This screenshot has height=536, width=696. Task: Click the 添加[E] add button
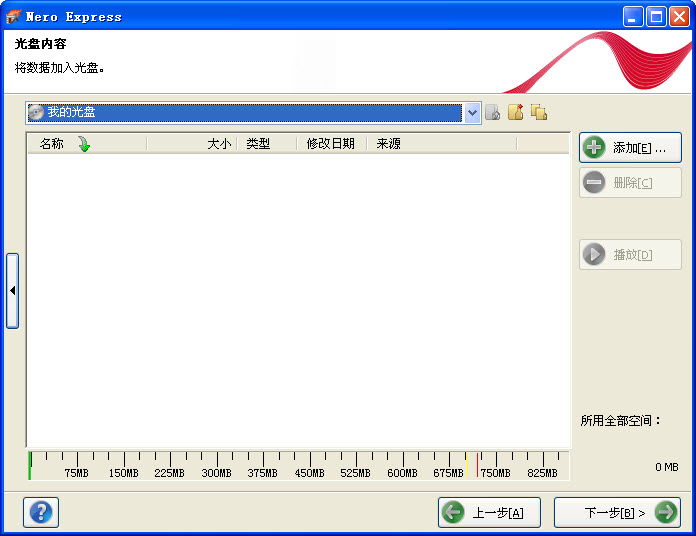630,147
